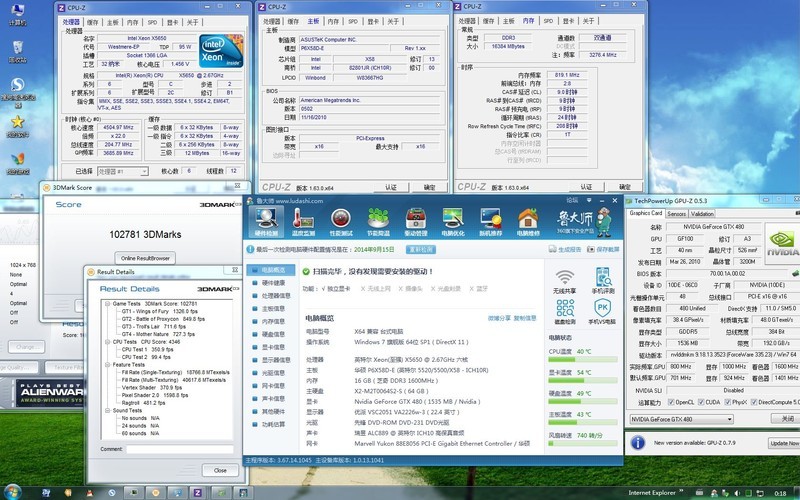Click the copy info link in Ludashi
Viewport: 800px width, 500px height.
[524, 318]
